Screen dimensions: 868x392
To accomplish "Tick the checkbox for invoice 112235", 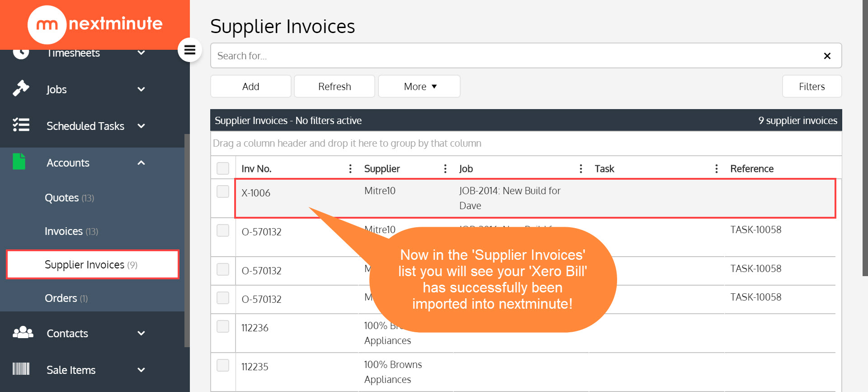I will 223,365.
